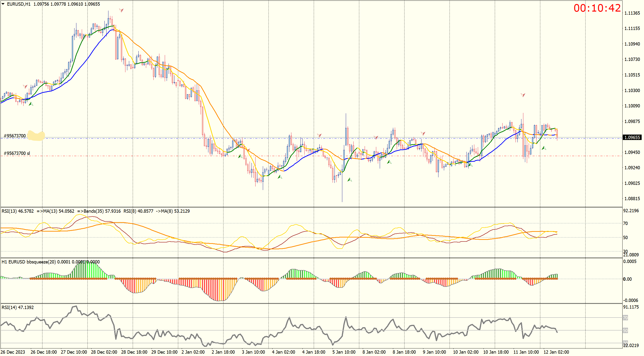The width and height of the screenshot is (644, 356).
Task: Click the RSI(14) 47.1392 label
Action: tap(17, 307)
